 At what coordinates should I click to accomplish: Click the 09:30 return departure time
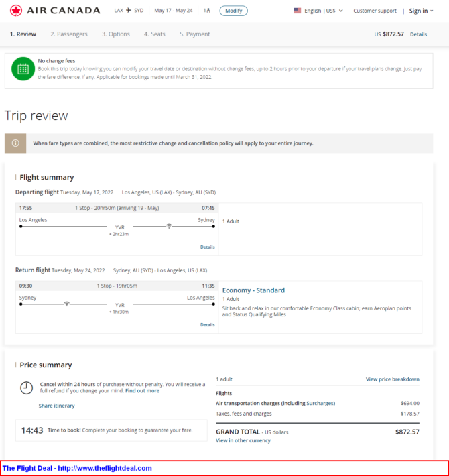25,286
